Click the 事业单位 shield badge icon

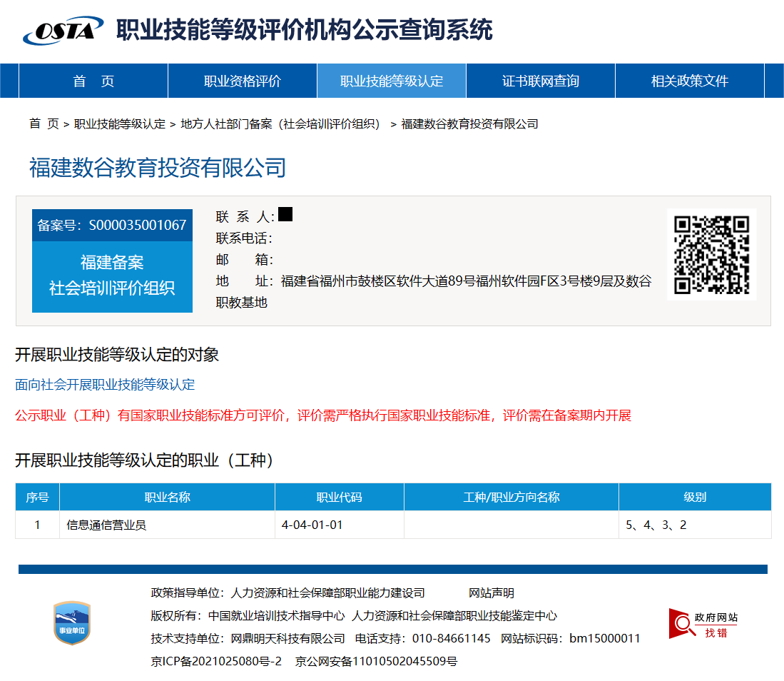click(72, 623)
